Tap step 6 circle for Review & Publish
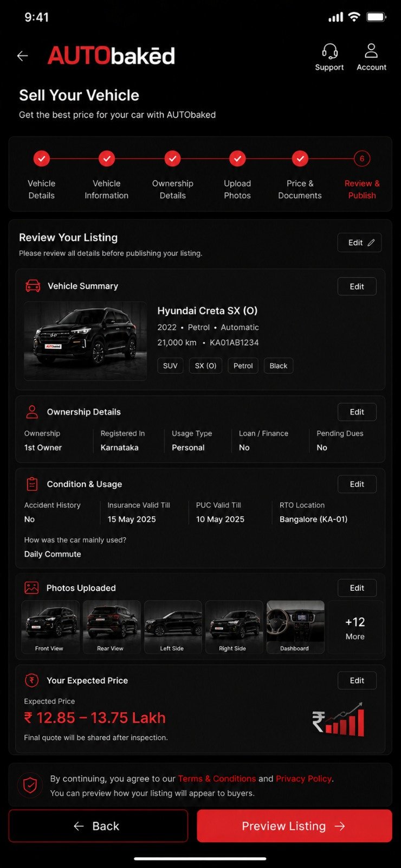This screenshot has height=868, width=401. pos(362,158)
